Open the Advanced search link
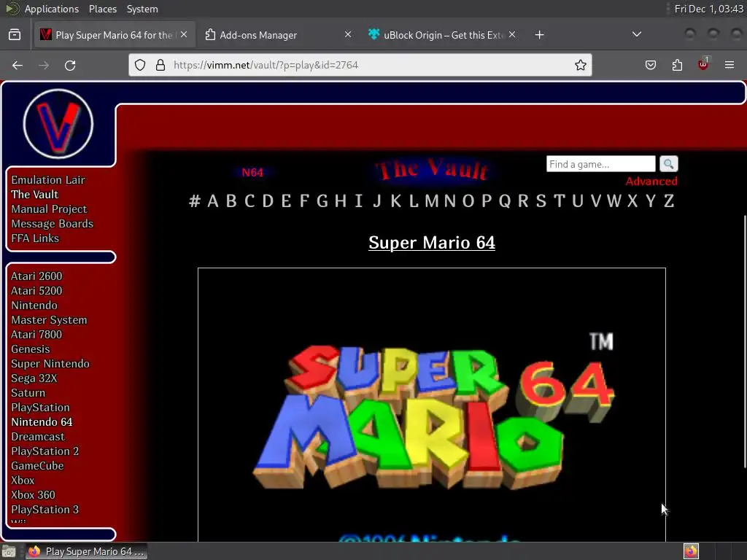This screenshot has width=747, height=560. (651, 182)
